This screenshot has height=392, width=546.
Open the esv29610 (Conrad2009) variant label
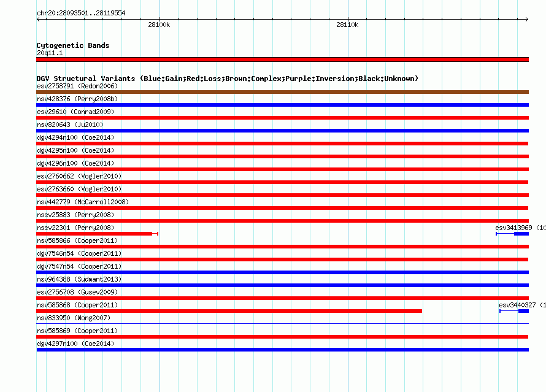[x=75, y=112]
